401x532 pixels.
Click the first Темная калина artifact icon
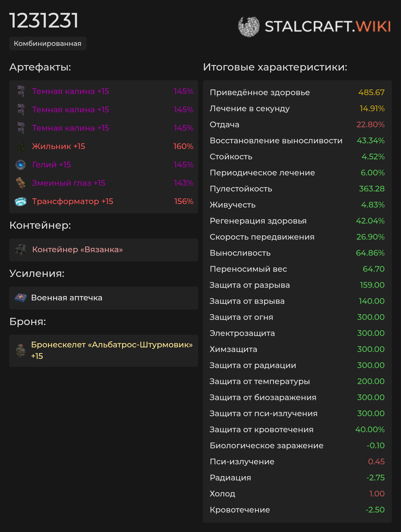coord(21,91)
